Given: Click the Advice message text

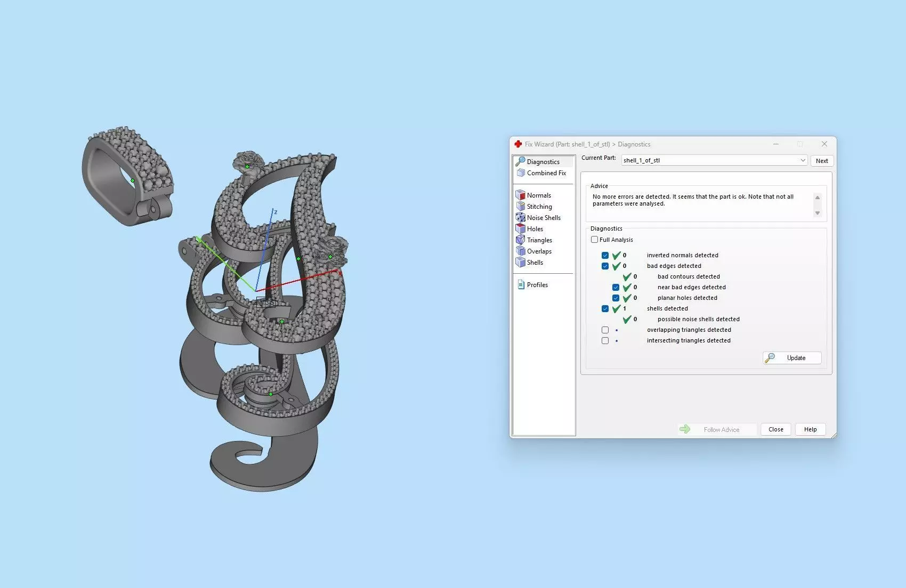Looking at the screenshot, I should tap(693, 200).
